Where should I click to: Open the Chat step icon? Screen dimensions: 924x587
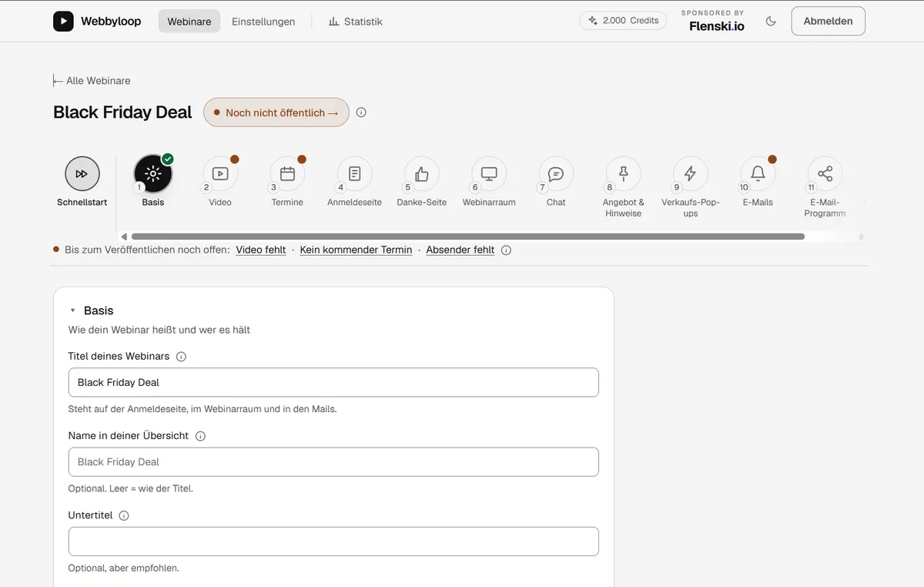556,174
